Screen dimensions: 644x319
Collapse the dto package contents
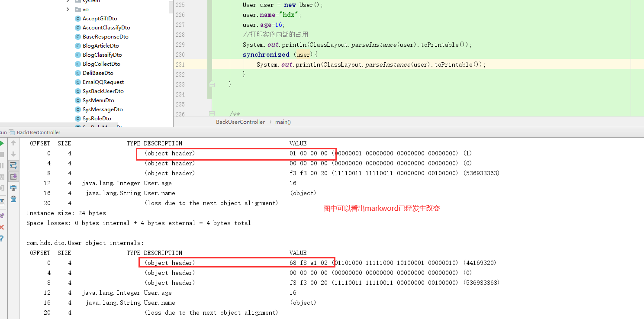click(67, 2)
